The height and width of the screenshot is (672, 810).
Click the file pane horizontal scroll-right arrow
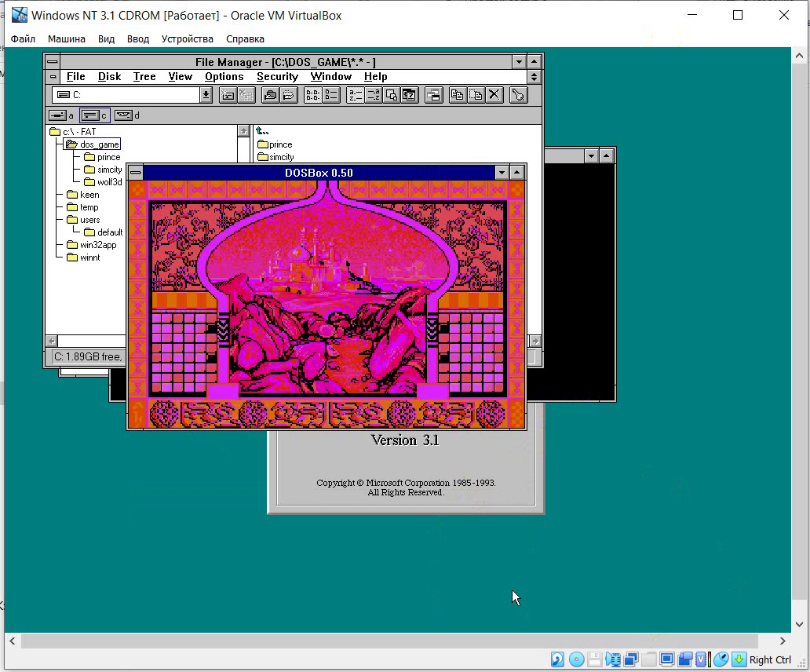click(536, 341)
